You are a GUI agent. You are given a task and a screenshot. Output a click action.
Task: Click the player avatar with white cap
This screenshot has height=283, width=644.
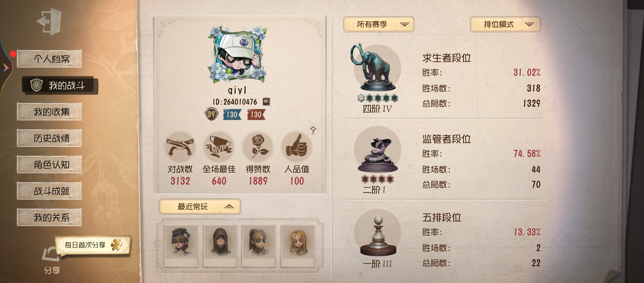coord(238,55)
